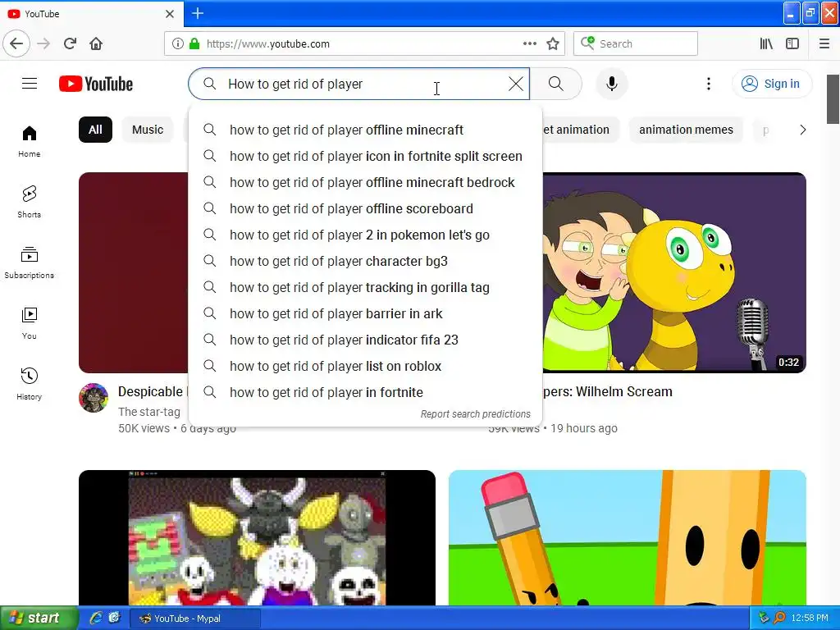Click the YouTube logo
The image size is (840, 630).
96,84
